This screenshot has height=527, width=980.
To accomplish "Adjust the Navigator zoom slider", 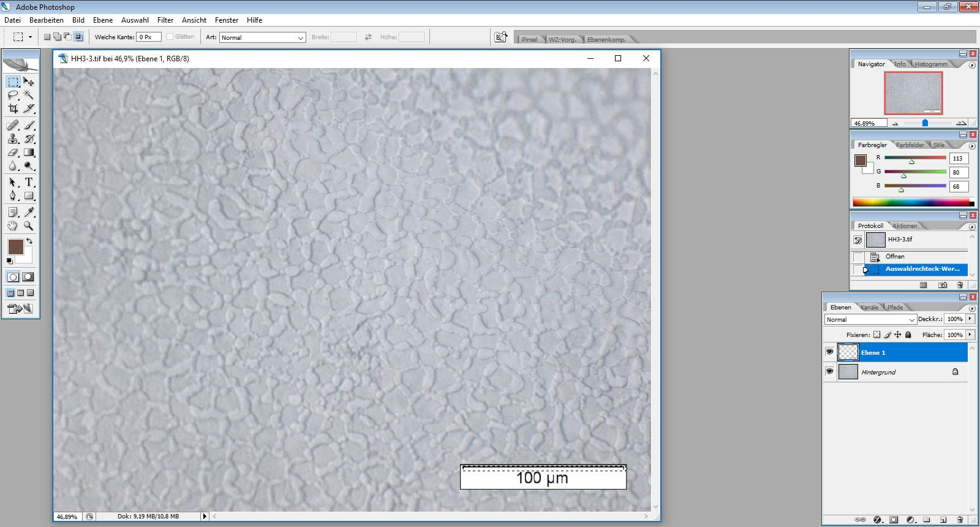I will tap(925, 123).
